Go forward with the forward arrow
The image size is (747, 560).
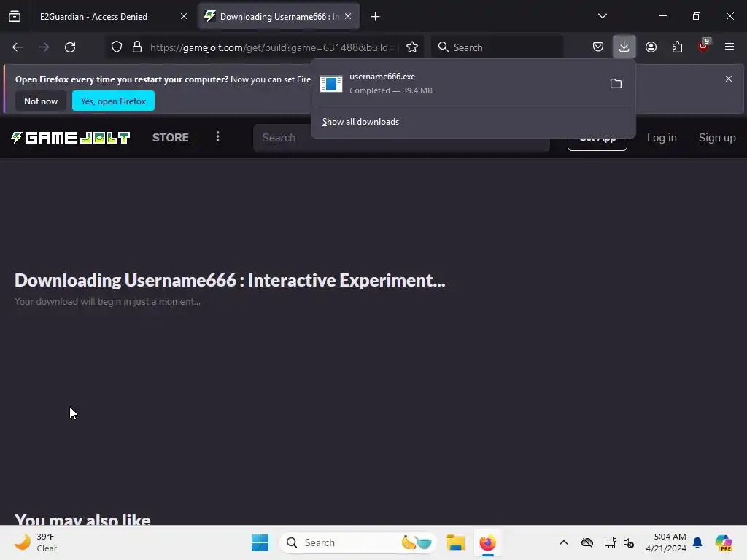(44, 47)
